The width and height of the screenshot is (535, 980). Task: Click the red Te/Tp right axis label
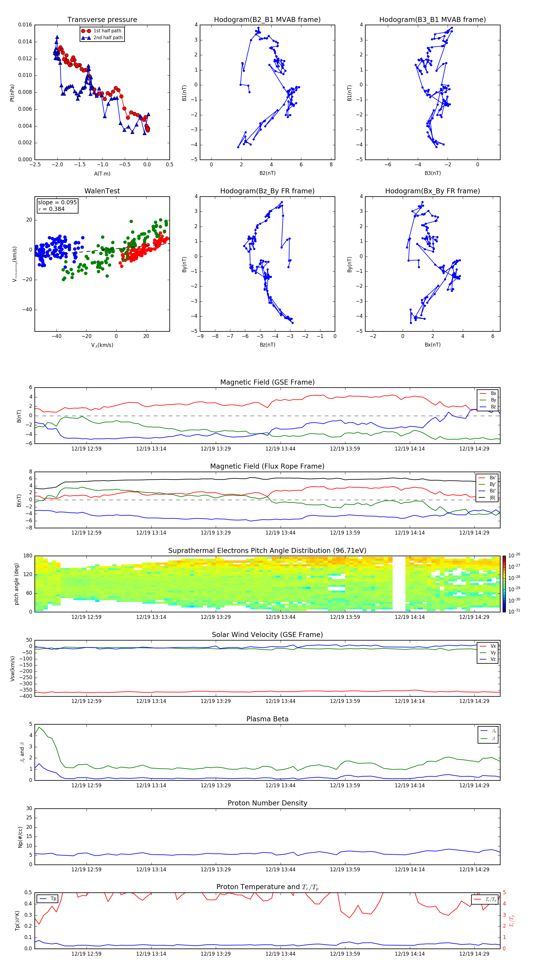click(512, 921)
